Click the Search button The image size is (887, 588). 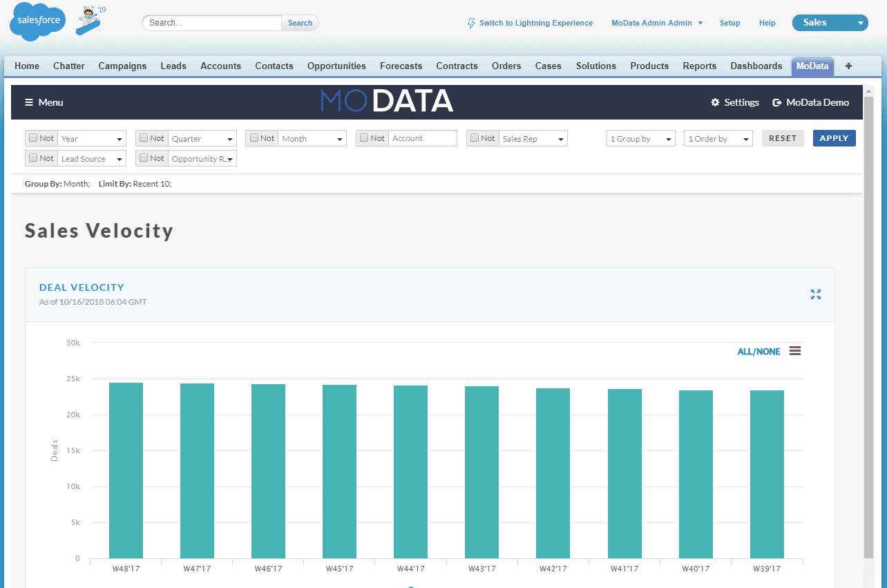(300, 23)
